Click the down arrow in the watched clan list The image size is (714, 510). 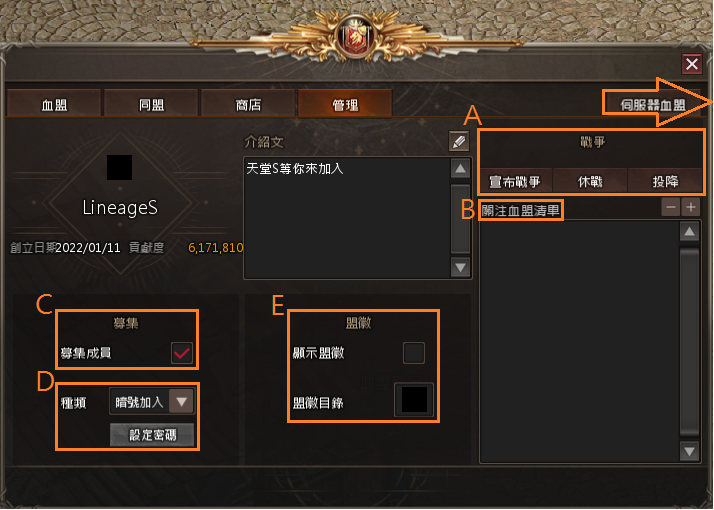pos(689,451)
